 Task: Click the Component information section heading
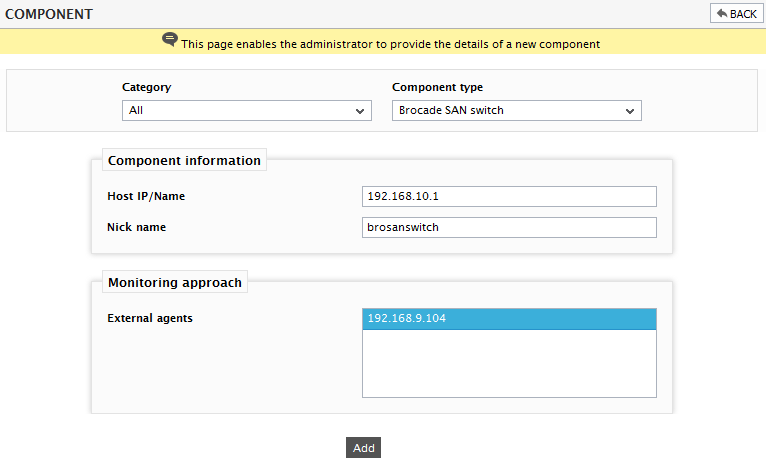coord(184,160)
